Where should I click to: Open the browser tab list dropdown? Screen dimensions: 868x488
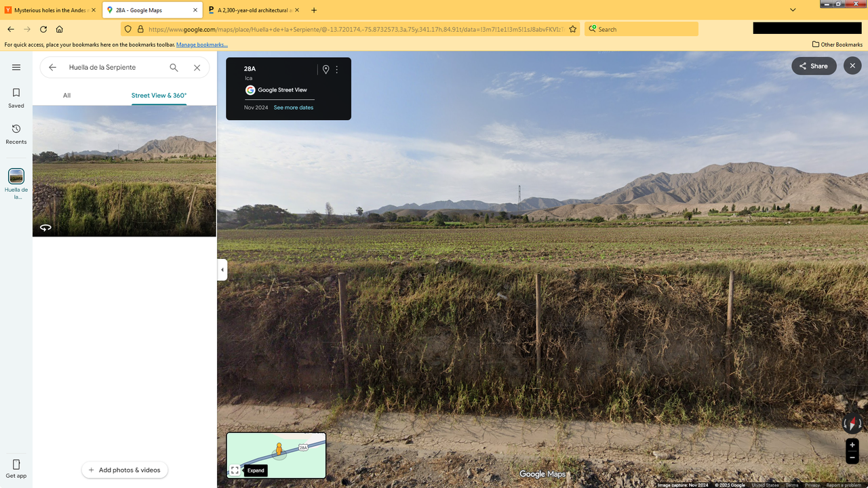792,10
